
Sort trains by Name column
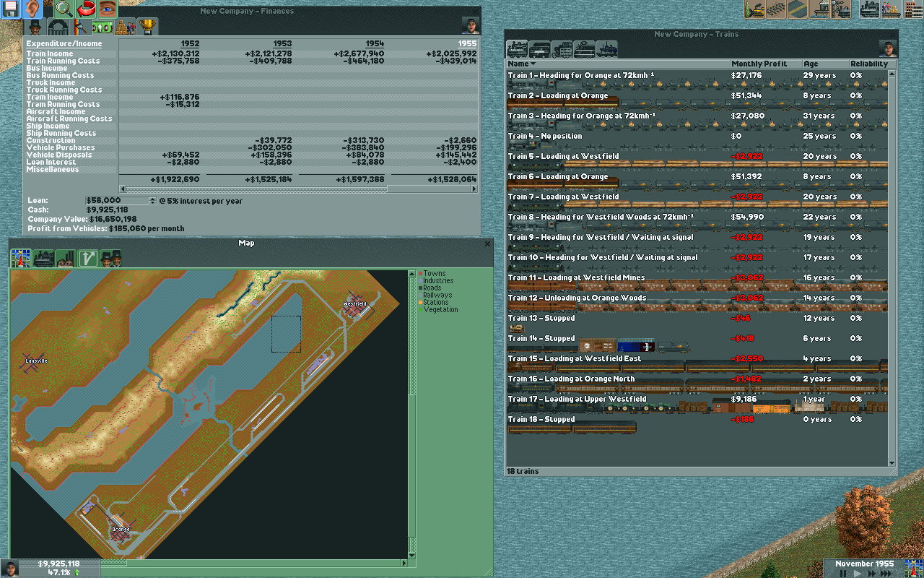click(x=618, y=64)
